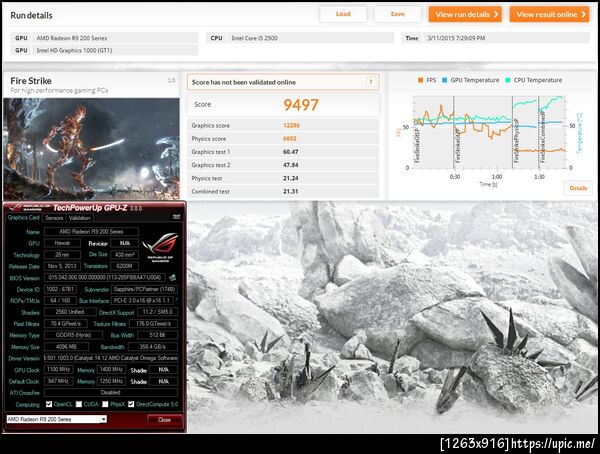Open View result online
The height and width of the screenshot is (454, 600).
point(549,15)
